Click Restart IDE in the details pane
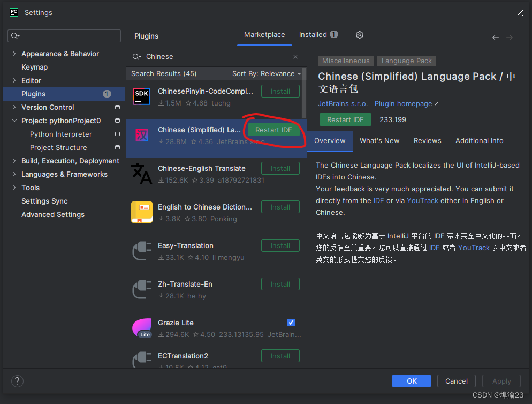 pos(345,119)
